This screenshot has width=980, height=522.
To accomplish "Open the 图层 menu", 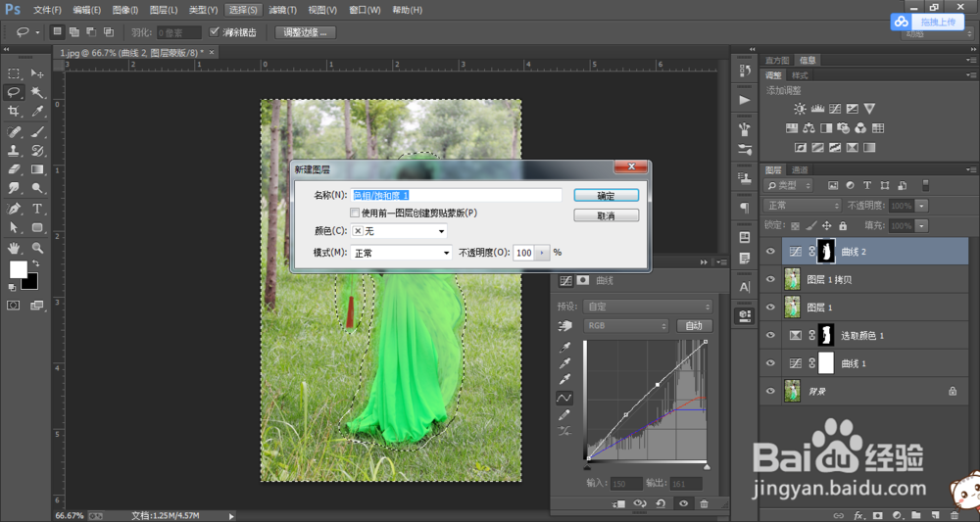I will point(163,10).
